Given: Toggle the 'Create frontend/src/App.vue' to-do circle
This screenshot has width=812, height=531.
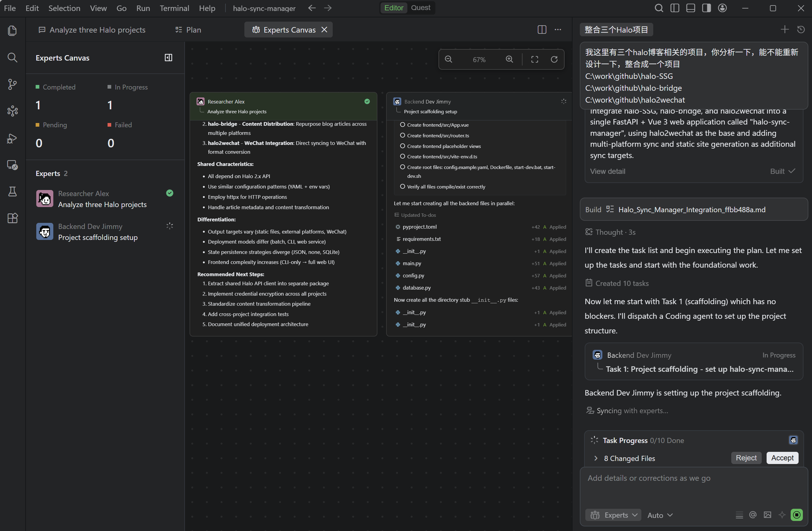Looking at the screenshot, I should pos(402,125).
